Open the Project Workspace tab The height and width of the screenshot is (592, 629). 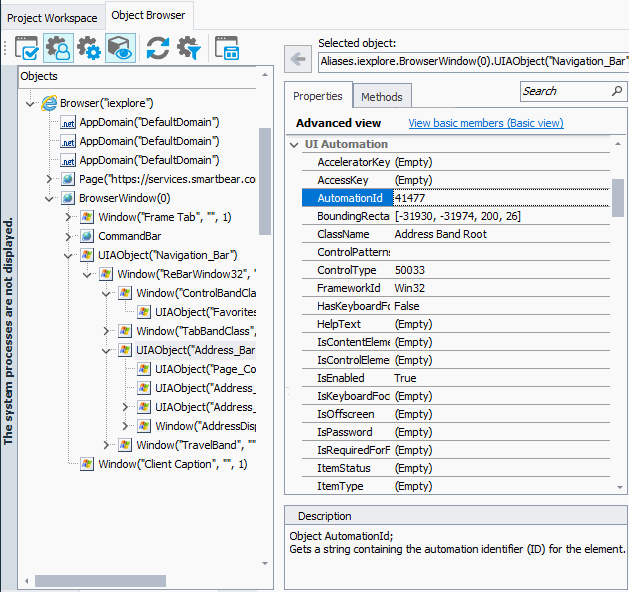pos(51,17)
